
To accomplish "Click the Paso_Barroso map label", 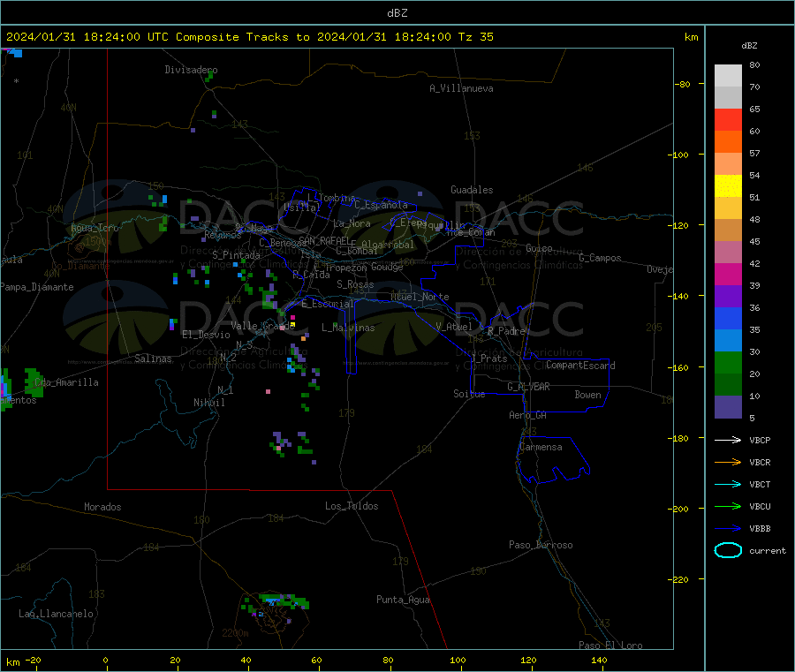I will tap(541, 545).
